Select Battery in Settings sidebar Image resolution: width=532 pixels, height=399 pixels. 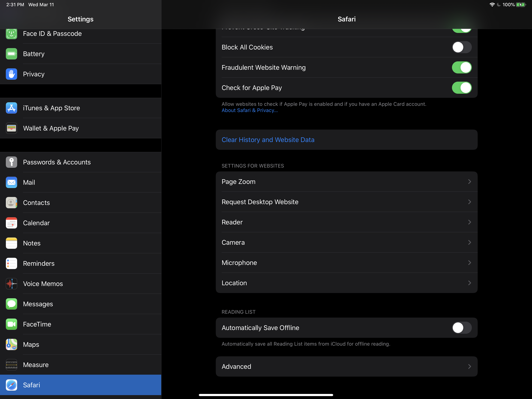pyautogui.click(x=81, y=54)
